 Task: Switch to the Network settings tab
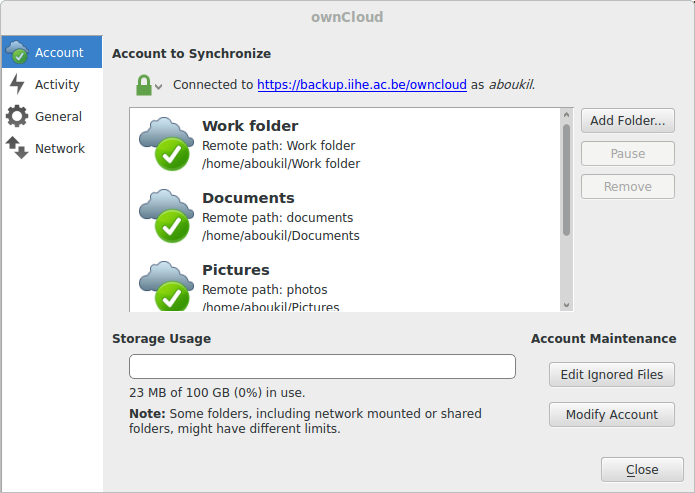click(x=60, y=149)
